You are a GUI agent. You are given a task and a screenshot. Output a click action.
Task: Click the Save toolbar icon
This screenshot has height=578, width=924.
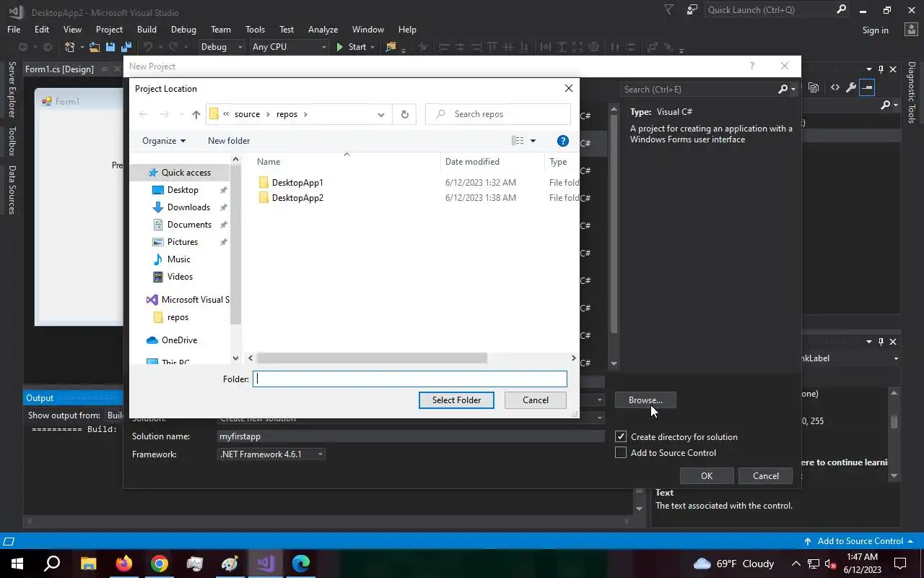pyautogui.click(x=110, y=47)
